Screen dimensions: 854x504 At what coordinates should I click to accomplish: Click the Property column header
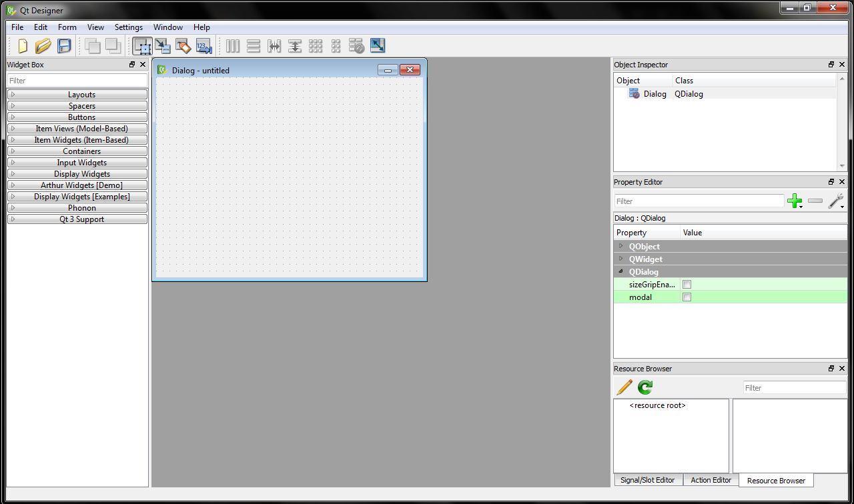point(647,233)
